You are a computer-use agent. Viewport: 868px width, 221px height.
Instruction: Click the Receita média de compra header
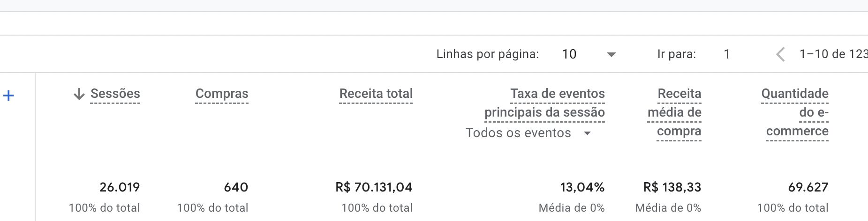[674, 112]
